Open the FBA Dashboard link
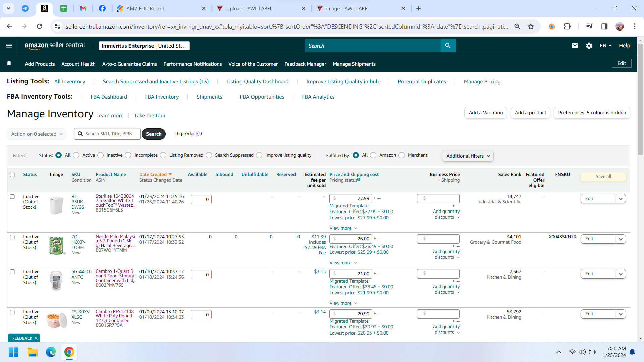The image size is (644, 362). (109, 97)
